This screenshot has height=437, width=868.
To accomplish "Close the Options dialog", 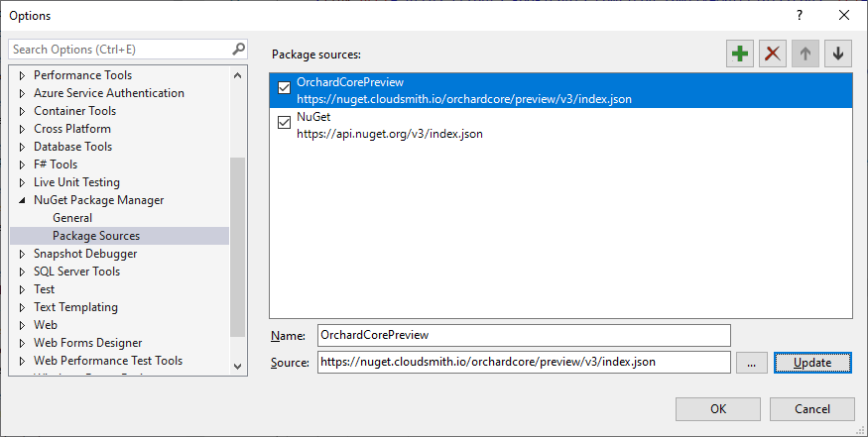I will pyautogui.click(x=844, y=16).
